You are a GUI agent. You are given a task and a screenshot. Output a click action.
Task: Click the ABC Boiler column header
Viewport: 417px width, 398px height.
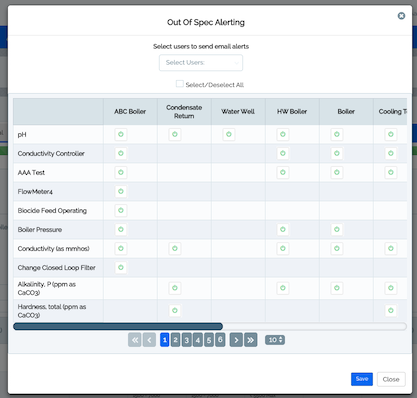tap(130, 111)
